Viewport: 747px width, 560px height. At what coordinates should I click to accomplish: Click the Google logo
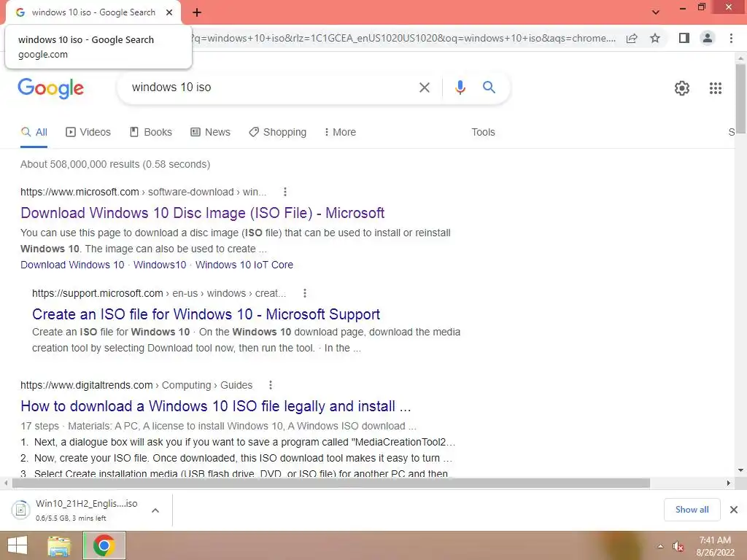(51, 88)
